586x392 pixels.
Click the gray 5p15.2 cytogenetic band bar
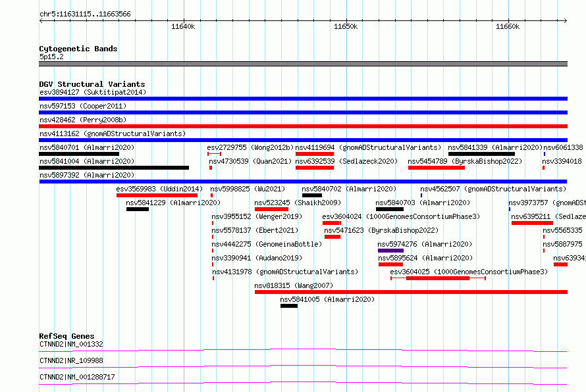(303, 64)
